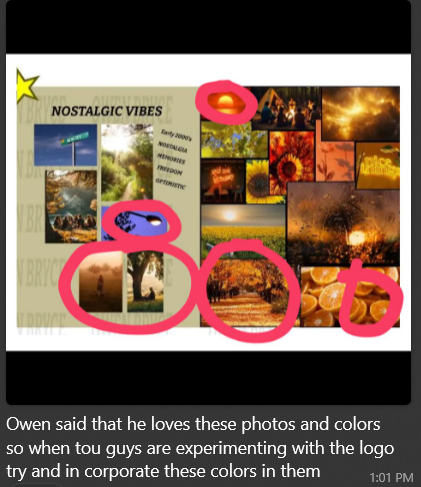421x487 pixels.
Task: Click the campfire and tent photo
Action: pyautogui.click(x=286, y=108)
